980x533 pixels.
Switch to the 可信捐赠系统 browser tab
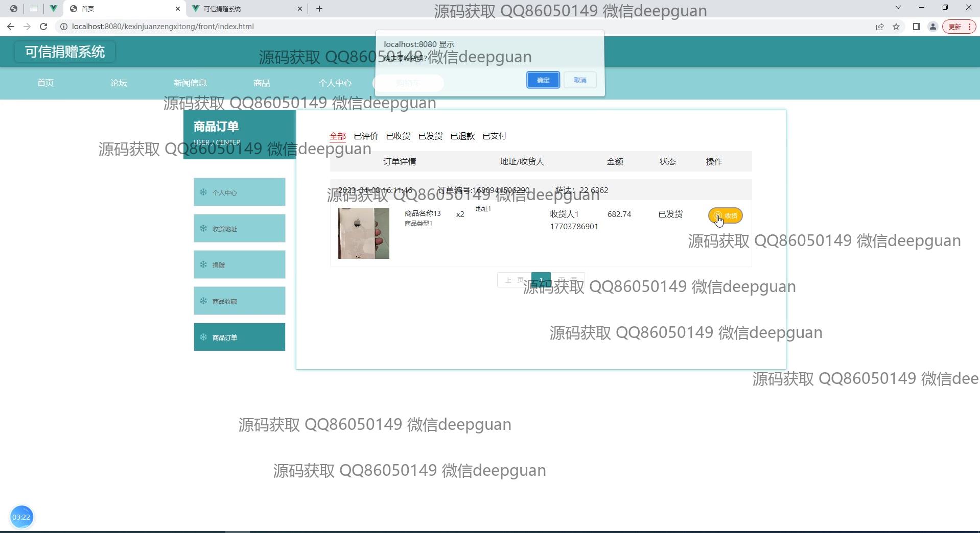248,9
